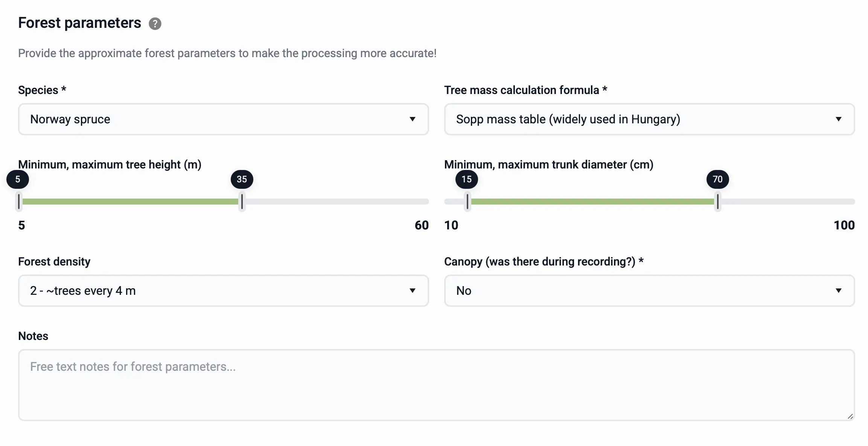This screenshot has width=868, height=446.
Task: Click the minimum trunk diameter slider handle
Action: [468, 202]
